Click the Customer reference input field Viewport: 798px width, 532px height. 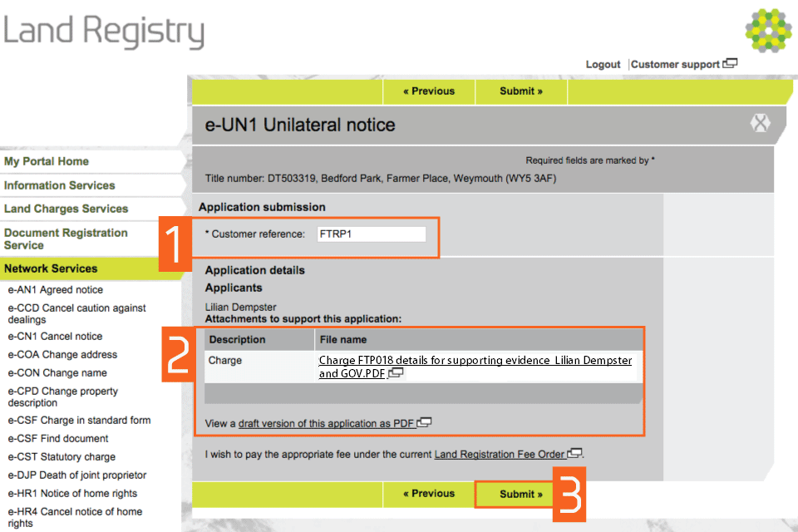371,234
